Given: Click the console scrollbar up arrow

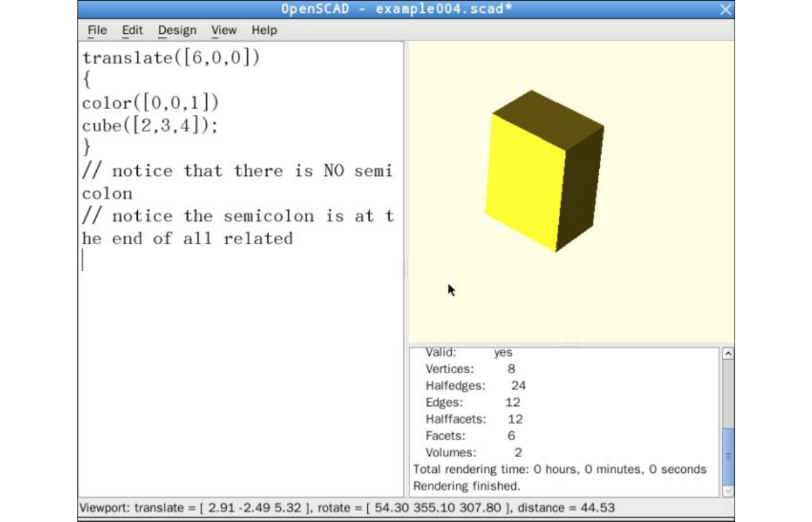Looking at the screenshot, I should pos(727,353).
